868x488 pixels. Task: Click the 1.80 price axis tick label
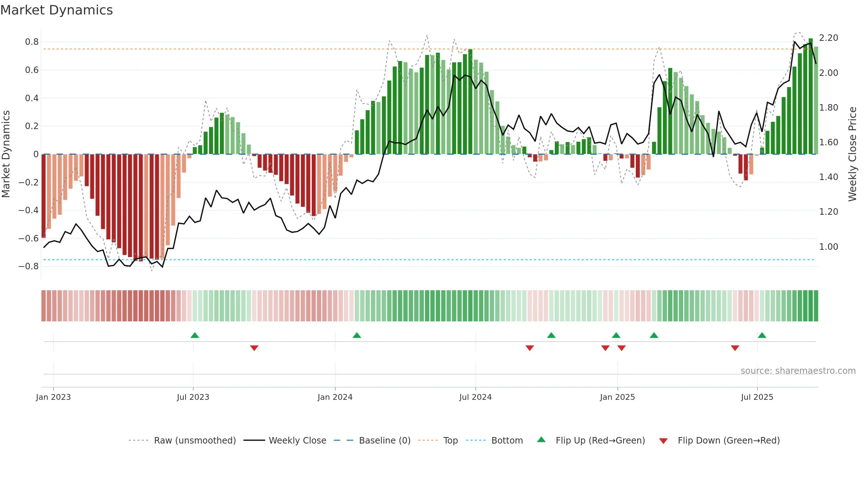point(829,108)
